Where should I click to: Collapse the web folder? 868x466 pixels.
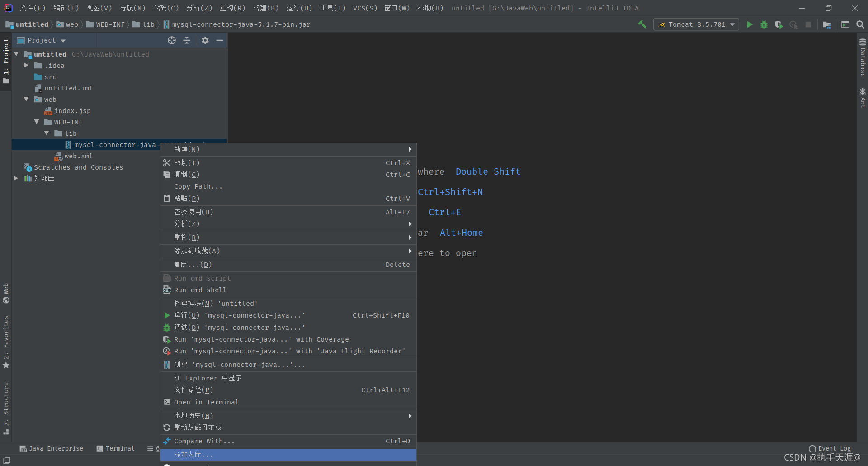click(x=26, y=99)
